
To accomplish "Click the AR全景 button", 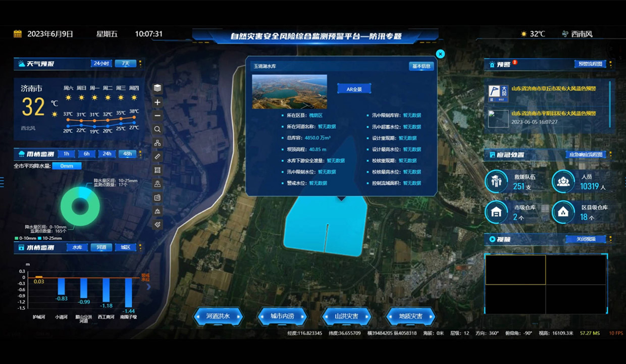I will point(354,89).
